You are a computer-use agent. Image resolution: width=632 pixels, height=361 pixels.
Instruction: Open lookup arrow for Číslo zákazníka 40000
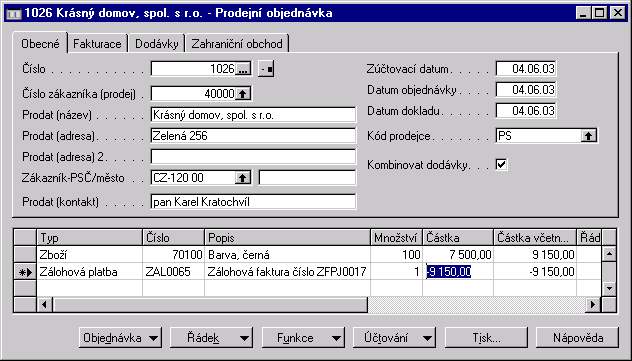click(243, 93)
